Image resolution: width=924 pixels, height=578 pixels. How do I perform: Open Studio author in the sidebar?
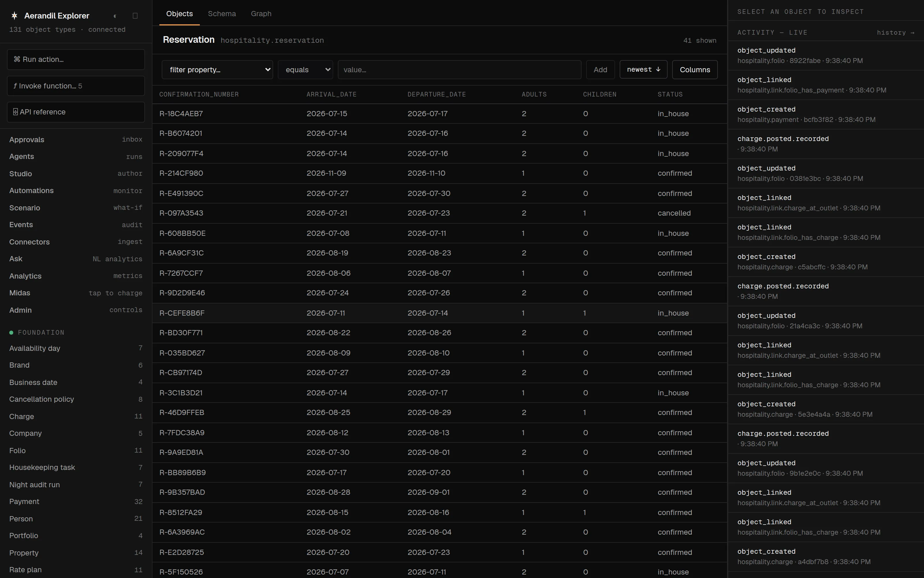(x=76, y=174)
